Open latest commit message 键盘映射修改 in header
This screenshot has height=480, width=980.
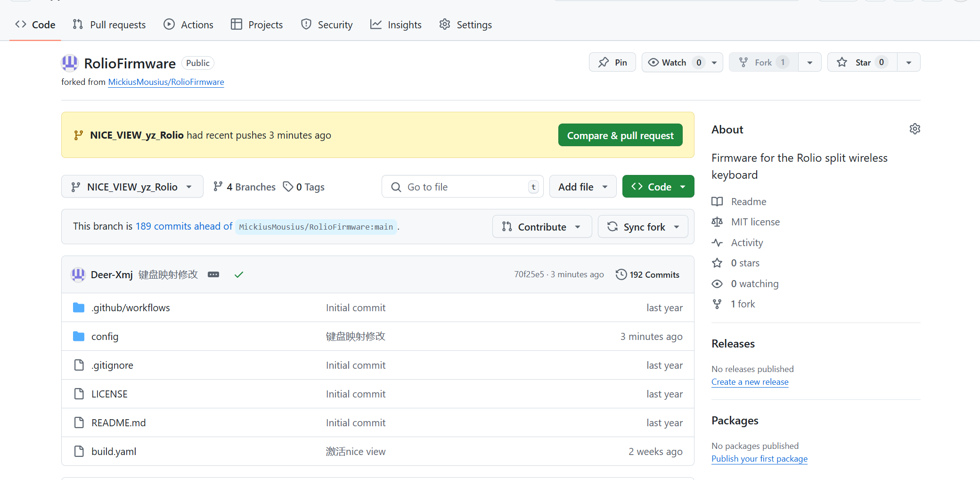pos(168,274)
